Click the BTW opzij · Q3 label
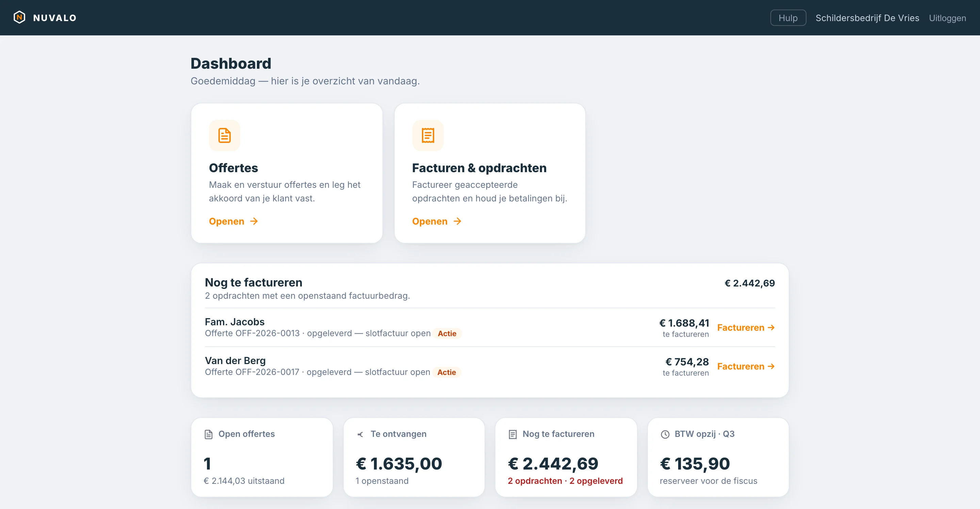The image size is (980, 509). (x=704, y=434)
